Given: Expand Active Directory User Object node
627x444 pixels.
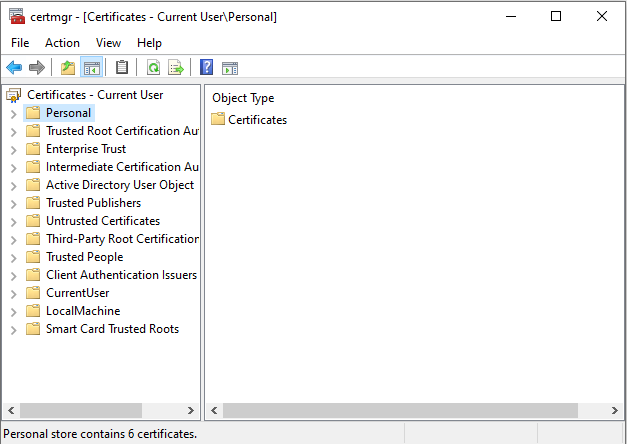Looking at the screenshot, I should tap(14, 186).
